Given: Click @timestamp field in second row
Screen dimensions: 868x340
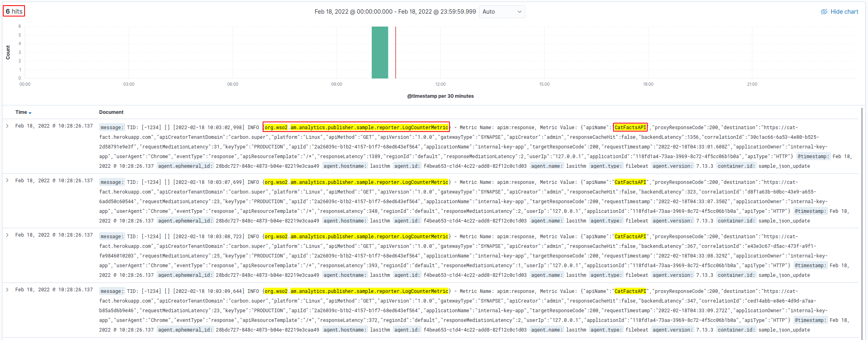Looking at the screenshot, I should tap(810, 211).
